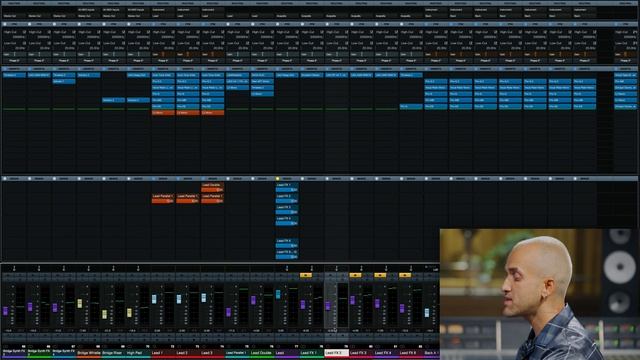This screenshot has height=360, width=640.
Task: Click the Lead FX 4 fader handle
Action: (x=378, y=304)
